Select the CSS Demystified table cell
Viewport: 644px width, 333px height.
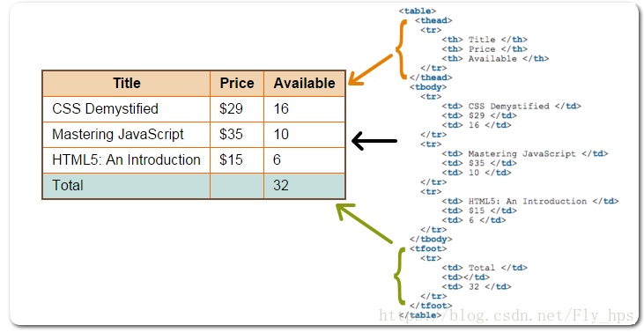127,109
